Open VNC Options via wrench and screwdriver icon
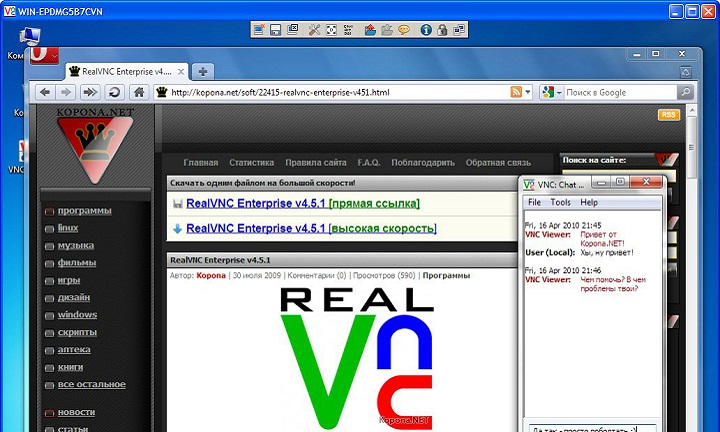The height and width of the screenshot is (432, 720). [x=315, y=30]
